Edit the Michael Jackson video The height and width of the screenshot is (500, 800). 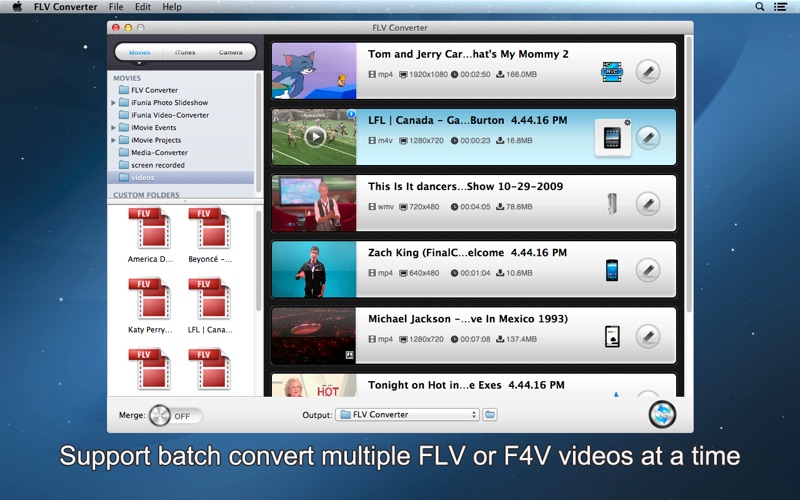click(648, 337)
